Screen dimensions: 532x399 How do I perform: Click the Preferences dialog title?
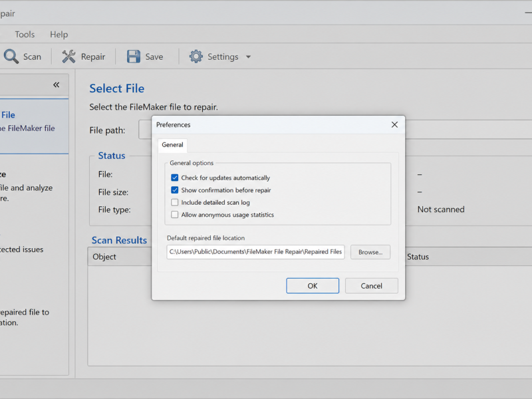[x=174, y=124]
